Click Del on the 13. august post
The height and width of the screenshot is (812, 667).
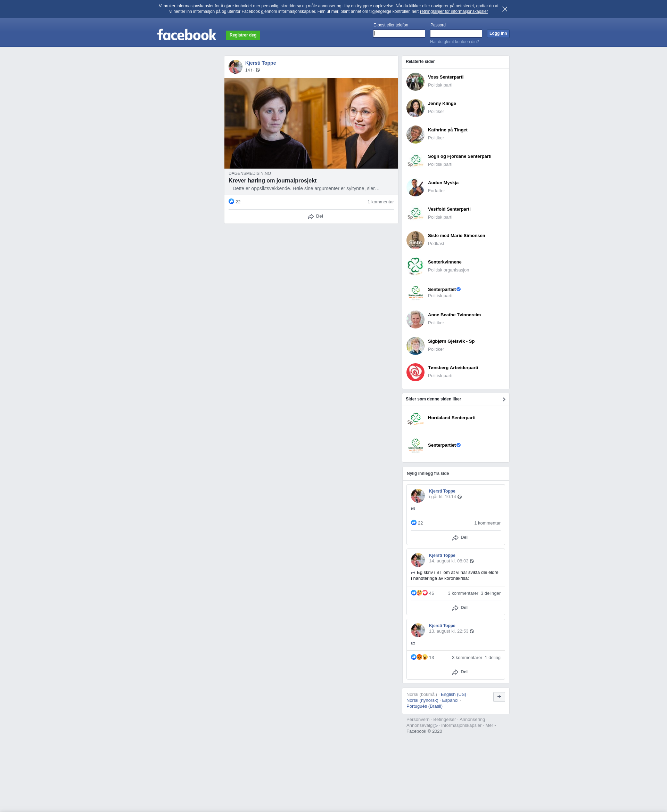pos(460,672)
